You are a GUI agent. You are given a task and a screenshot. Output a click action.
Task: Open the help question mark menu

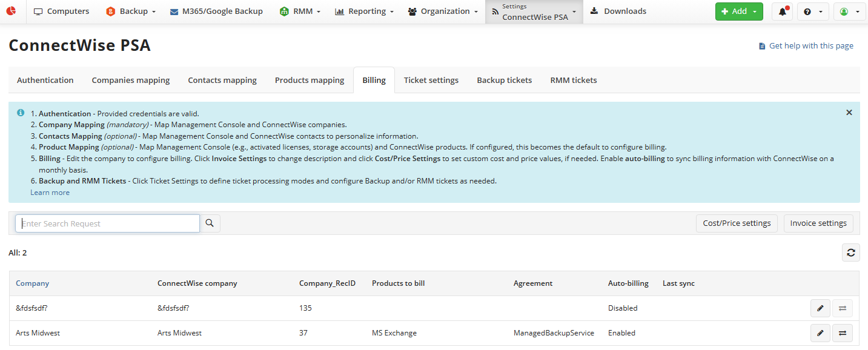[813, 12]
